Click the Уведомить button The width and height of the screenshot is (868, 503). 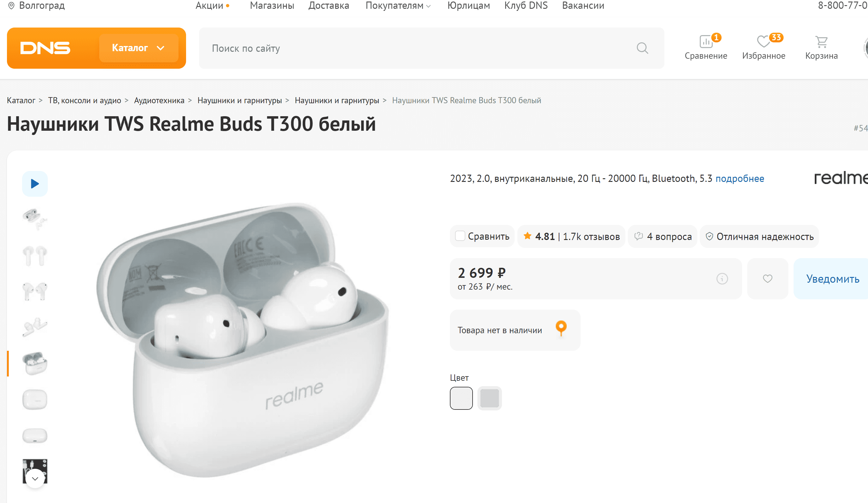coord(833,279)
